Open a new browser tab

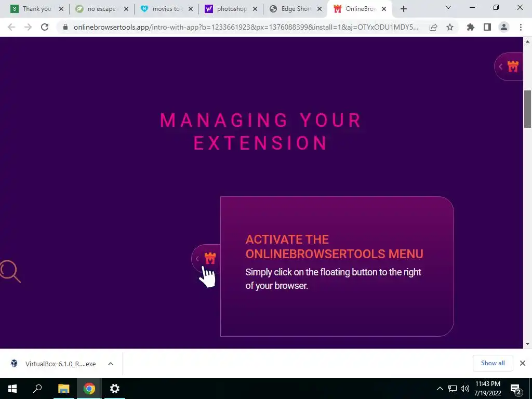(x=403, y=9)
